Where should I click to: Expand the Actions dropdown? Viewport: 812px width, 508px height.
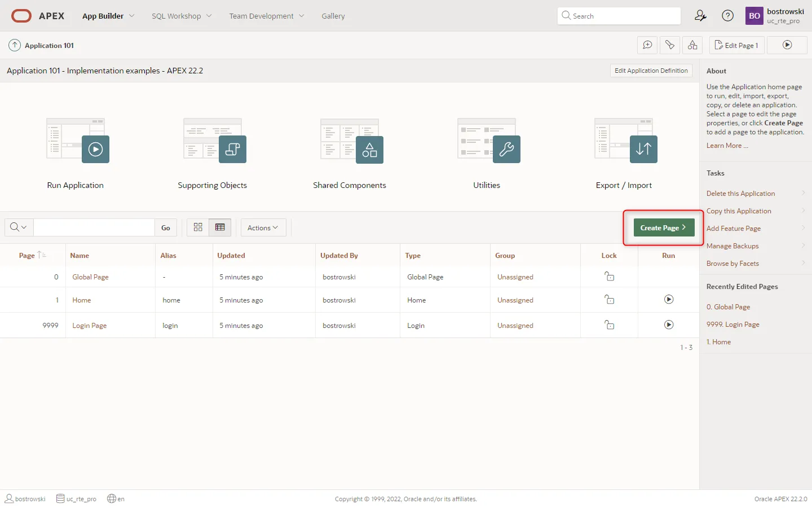pos(263,227)
